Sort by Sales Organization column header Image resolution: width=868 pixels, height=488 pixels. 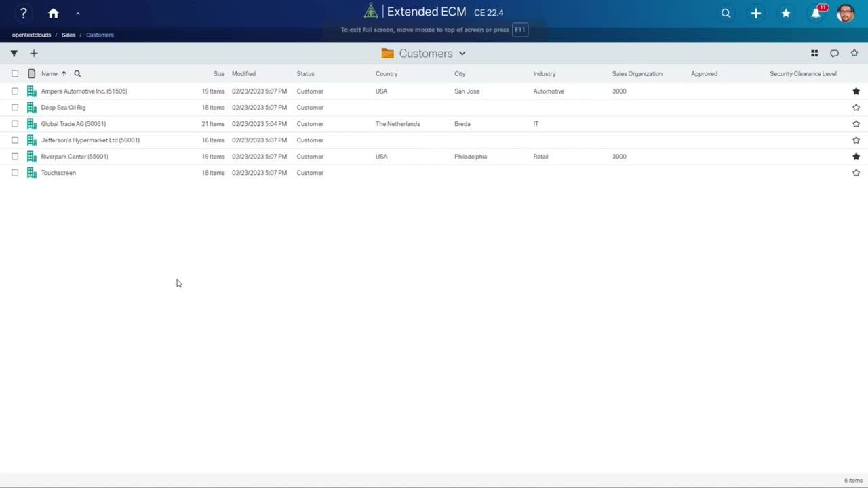(637, 74)
